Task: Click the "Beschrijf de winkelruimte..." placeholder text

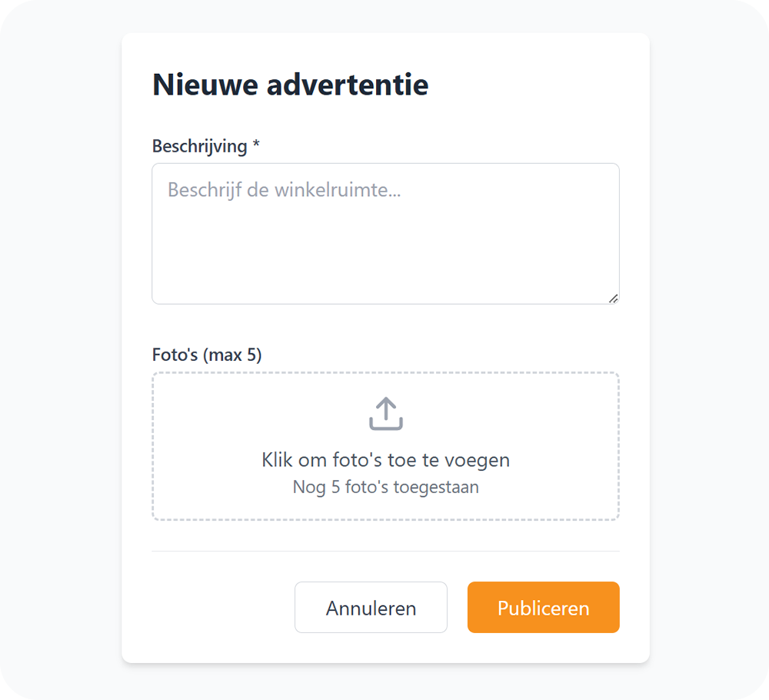Action: (x=285, y=190)
